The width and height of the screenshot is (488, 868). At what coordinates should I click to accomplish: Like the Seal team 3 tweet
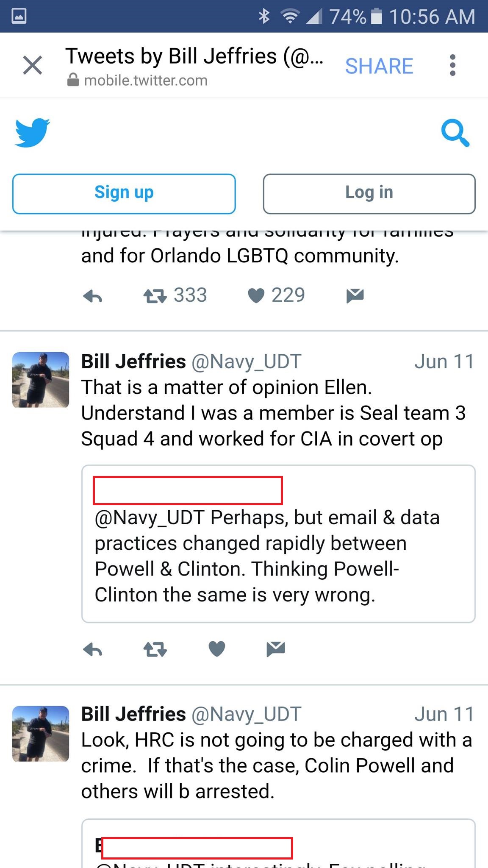[217, 649]
